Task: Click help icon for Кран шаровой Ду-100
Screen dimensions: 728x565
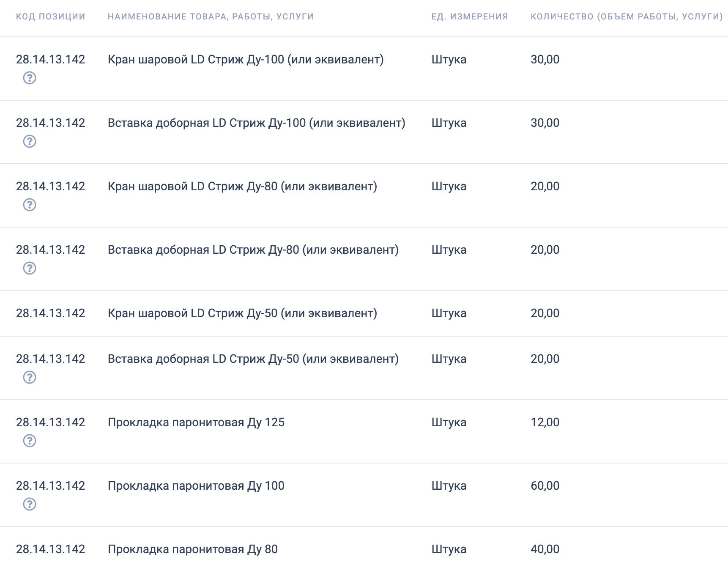Action: point(30,78)
